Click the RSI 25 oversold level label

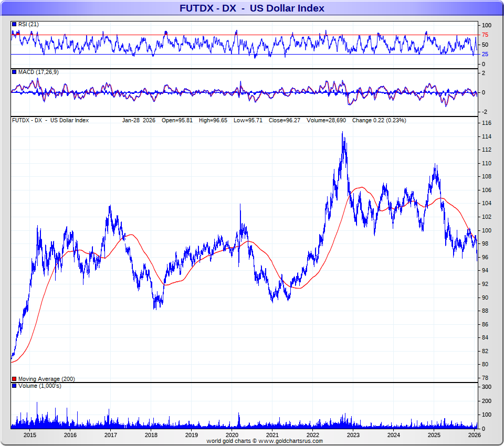486,54
